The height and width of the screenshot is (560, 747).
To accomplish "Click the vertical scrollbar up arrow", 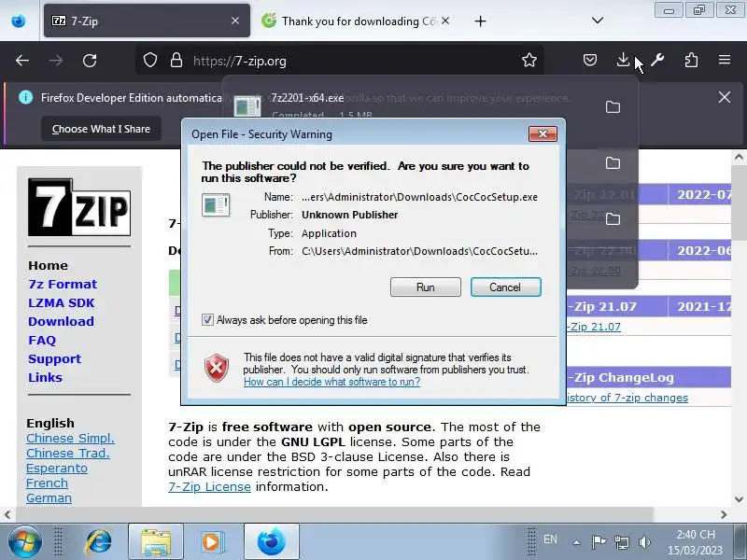I will [x=739, y=157].
